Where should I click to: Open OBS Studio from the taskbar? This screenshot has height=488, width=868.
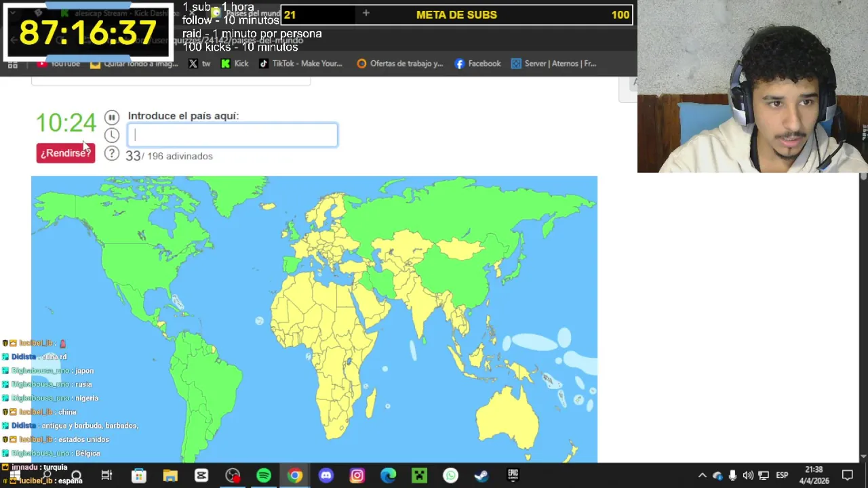click(233, 476)
